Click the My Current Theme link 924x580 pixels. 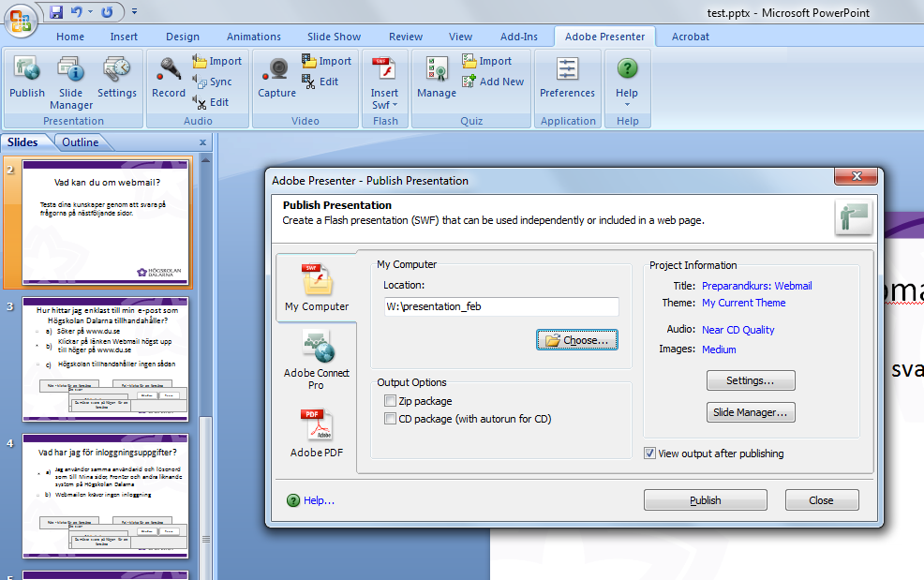tap(744, 303)
